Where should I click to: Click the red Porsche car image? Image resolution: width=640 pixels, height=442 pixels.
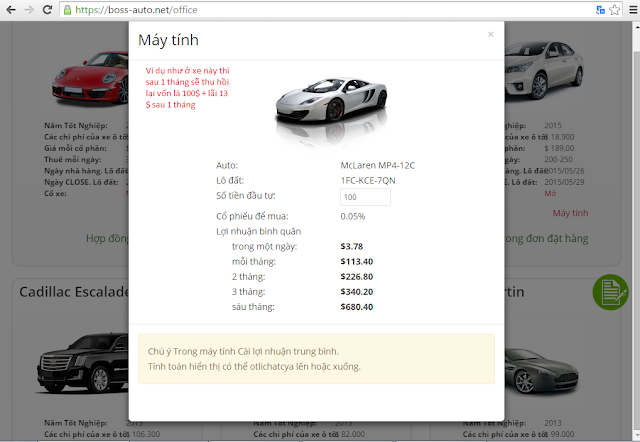point(91,78)
